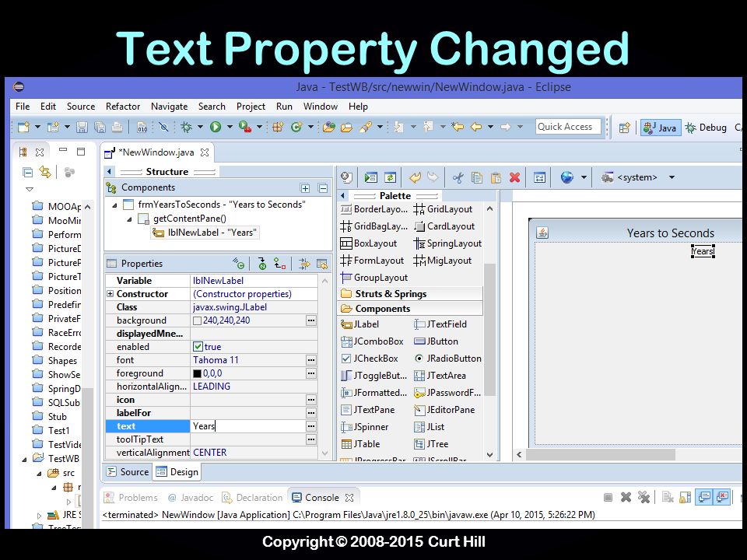The height and width of the screenshot is (560, 747).
Task: Click Link with Editor arrows in Package Explorer
Action: point(45,172)
